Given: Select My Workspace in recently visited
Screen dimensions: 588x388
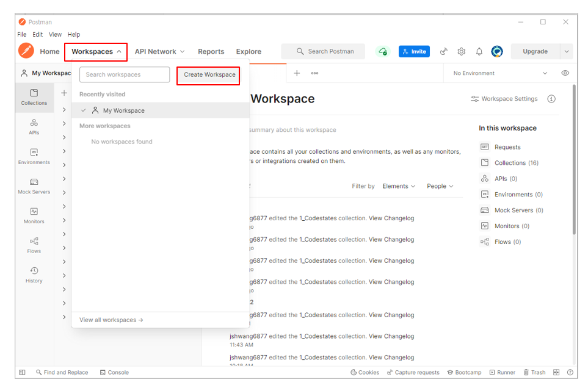Looking at the screenshot, I should click(x=161, y=110).
